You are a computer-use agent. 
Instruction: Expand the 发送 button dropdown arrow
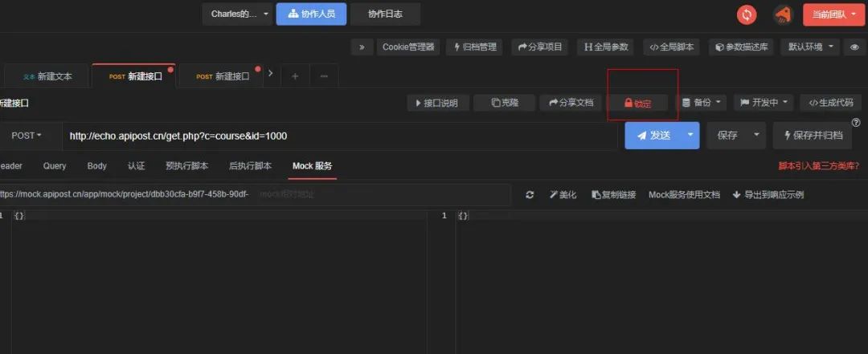[x=690, y=136]
